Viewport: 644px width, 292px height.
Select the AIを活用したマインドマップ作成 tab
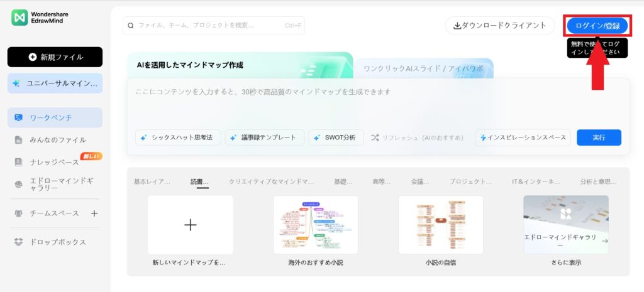(240, 65)
